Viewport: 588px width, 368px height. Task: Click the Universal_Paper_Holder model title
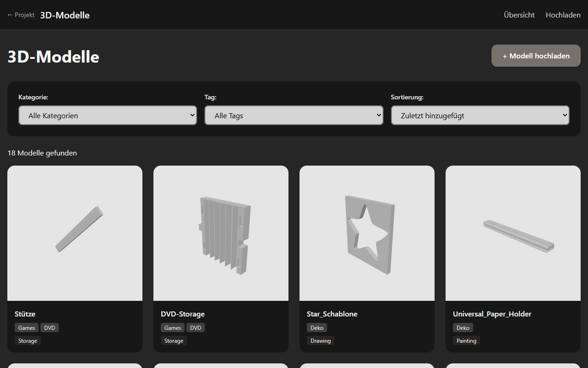[x=492, y=314]
